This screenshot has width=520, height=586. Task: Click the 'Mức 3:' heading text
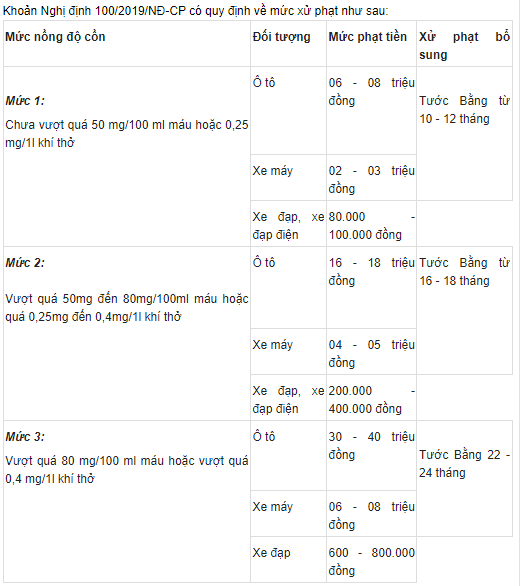tap(25, 437)
